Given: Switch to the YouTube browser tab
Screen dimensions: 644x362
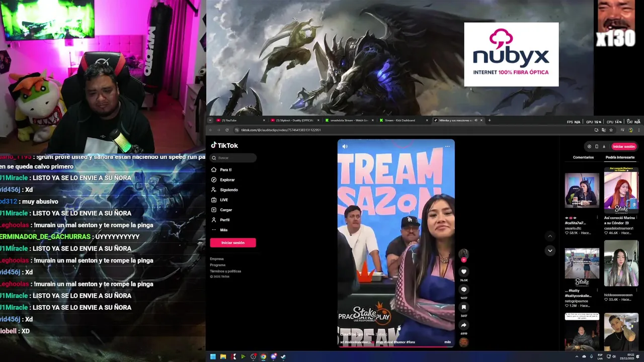Looking at the screenshot, I should tap(239, 120).
